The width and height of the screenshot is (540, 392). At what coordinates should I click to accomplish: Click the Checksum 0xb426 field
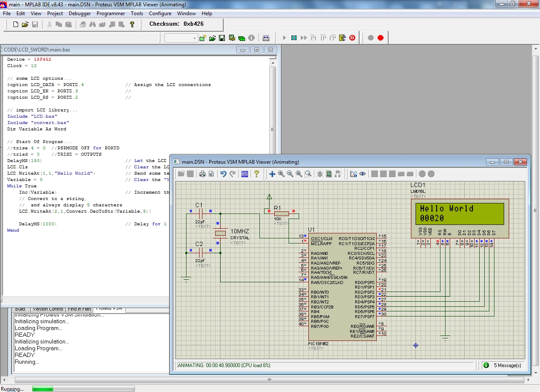pos(176,24)
